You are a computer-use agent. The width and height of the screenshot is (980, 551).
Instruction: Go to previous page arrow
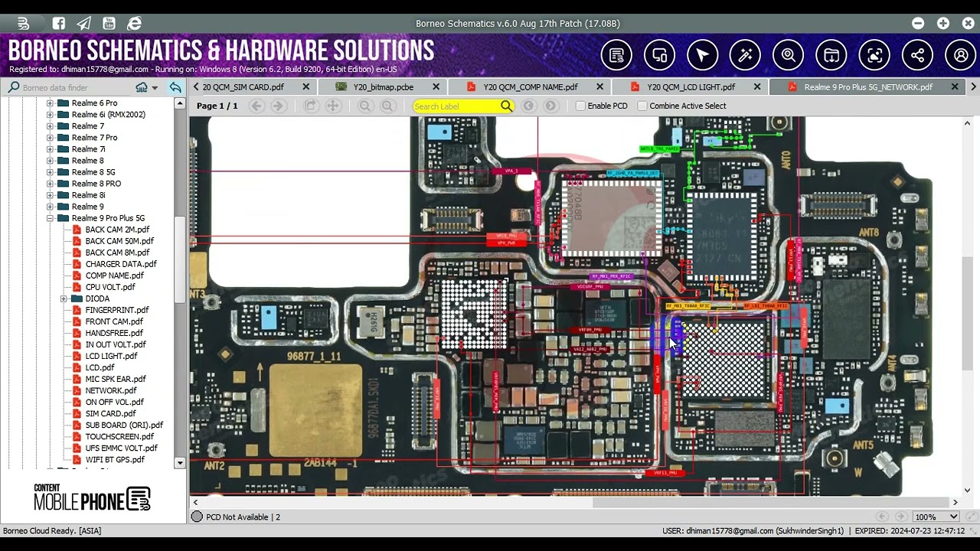tap(256, 106)
